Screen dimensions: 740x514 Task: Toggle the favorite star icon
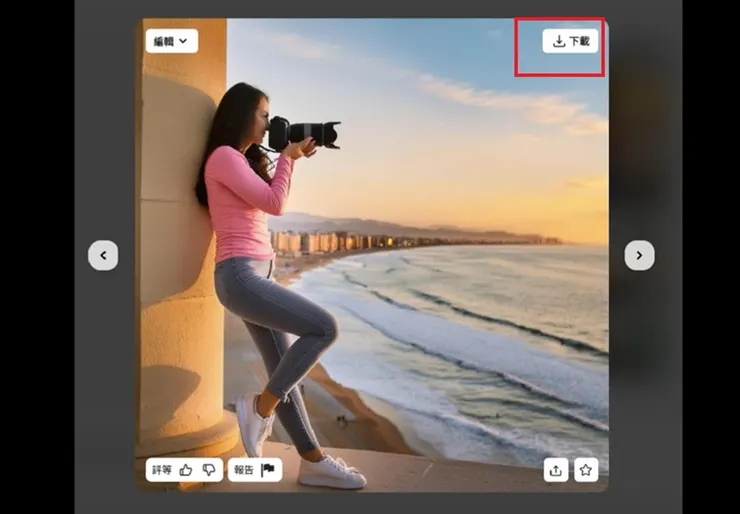click(586, 470)
